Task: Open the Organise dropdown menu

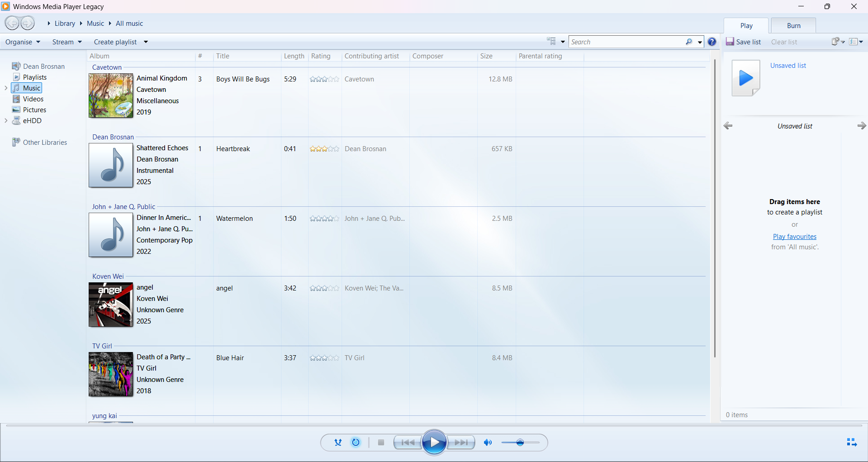Action: point(23,42)
